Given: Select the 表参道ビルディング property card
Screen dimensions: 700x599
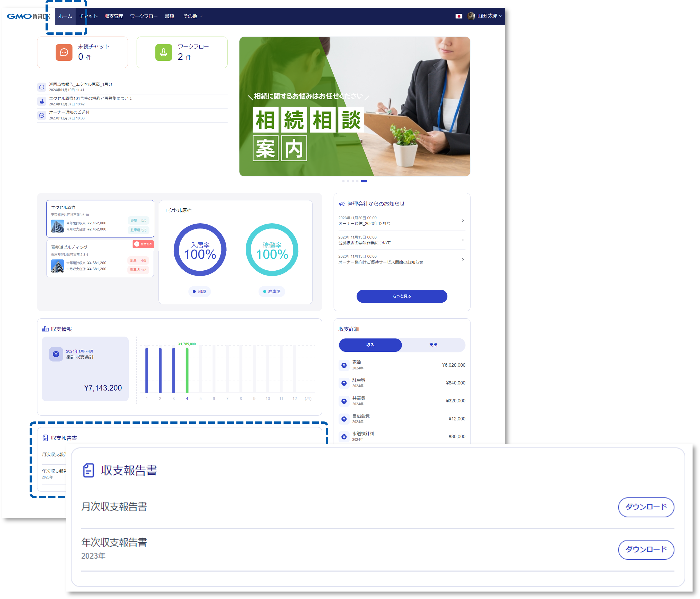Looking at the screenshot, I should tap(100, 258).
